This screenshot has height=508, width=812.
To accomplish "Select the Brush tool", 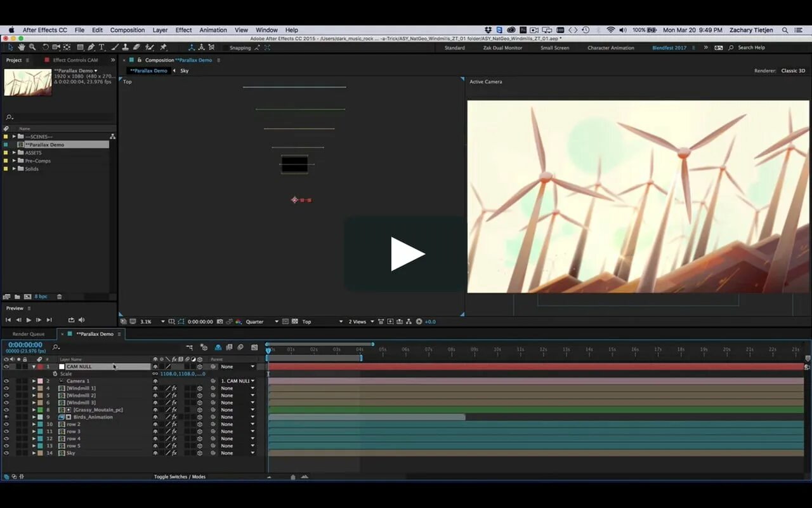I will point(115,48).
